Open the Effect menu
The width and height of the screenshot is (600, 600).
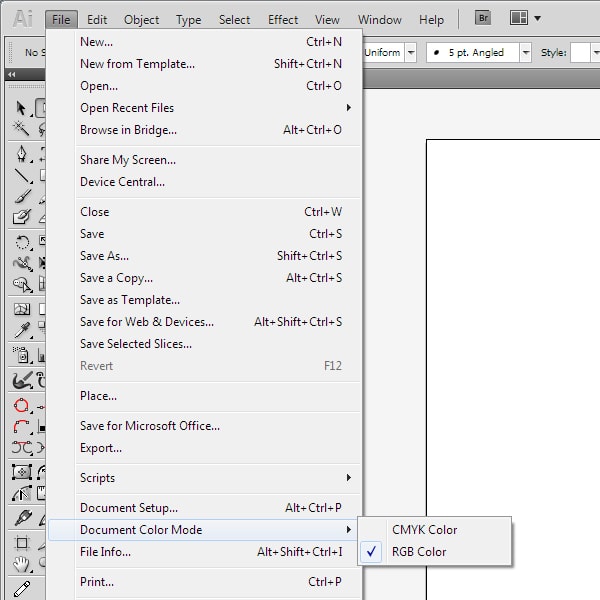point(283,20)
